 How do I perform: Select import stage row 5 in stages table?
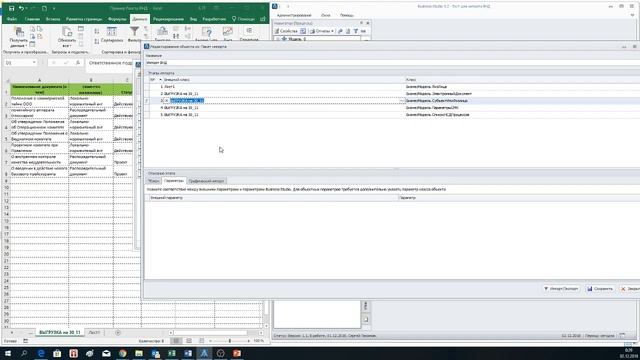tap(392, 115)
